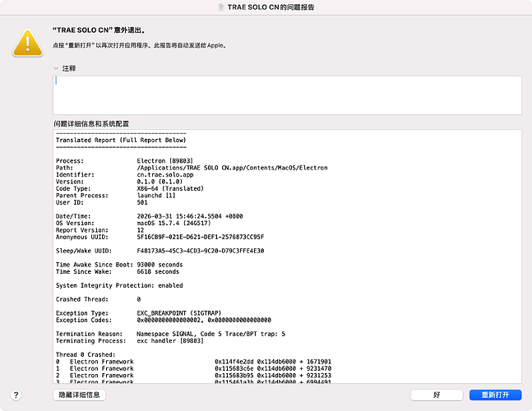The height and width of the screenshot is (411, 532).
Task: Click the User ID value 501
Action: tap(142, 202)
